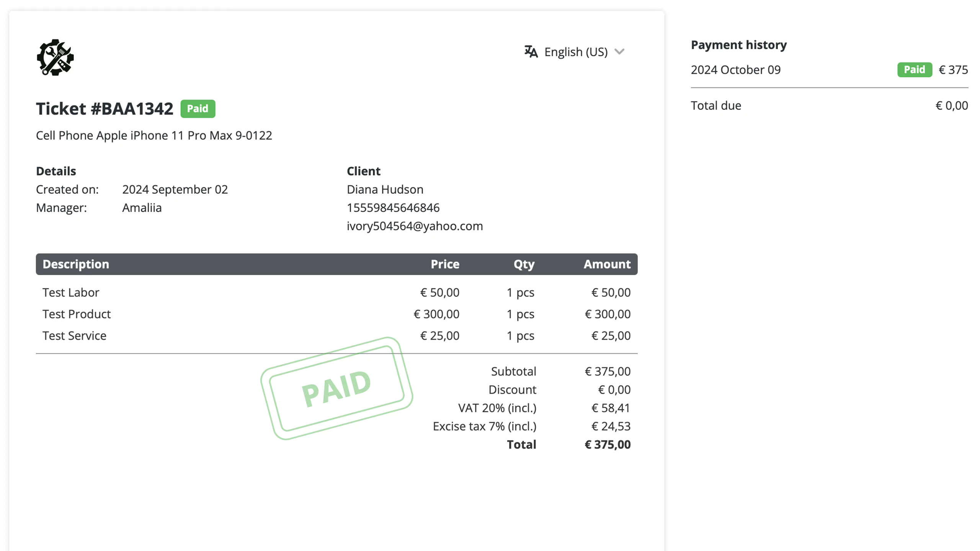Click the repair shop gear logo
Image resolution: width=980 pixels, height=551 pixels.
pyautogui.click(x=55, y=57)
